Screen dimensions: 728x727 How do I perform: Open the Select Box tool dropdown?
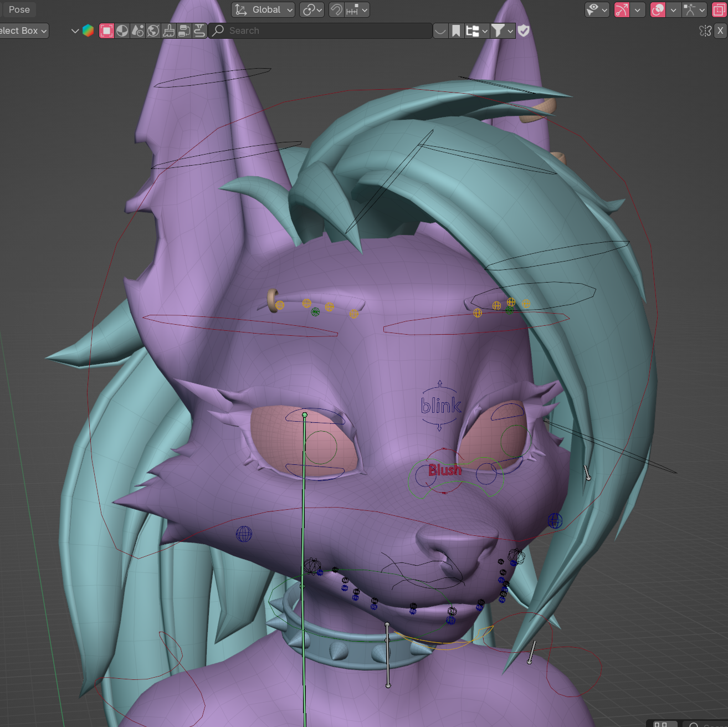coord(23,30)
